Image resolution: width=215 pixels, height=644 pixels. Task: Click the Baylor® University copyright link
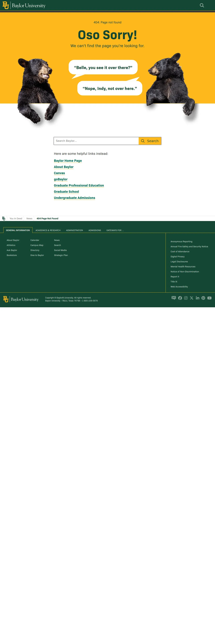pos(65,298)
